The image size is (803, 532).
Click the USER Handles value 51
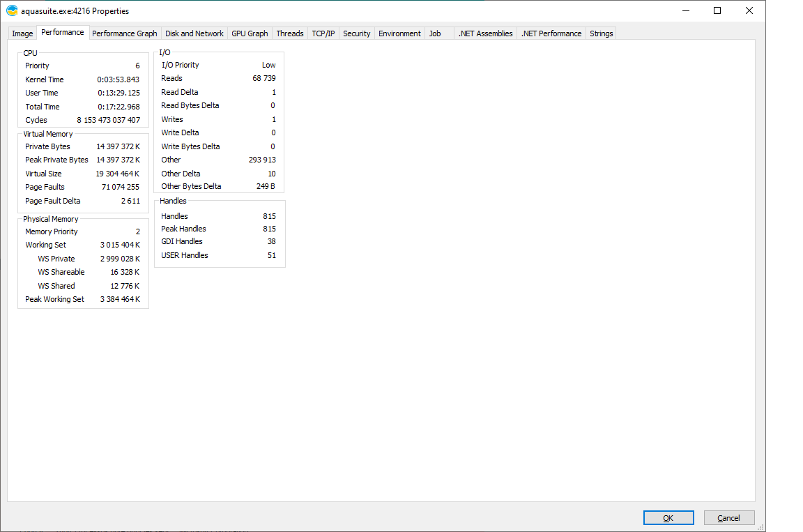(272, 255)
